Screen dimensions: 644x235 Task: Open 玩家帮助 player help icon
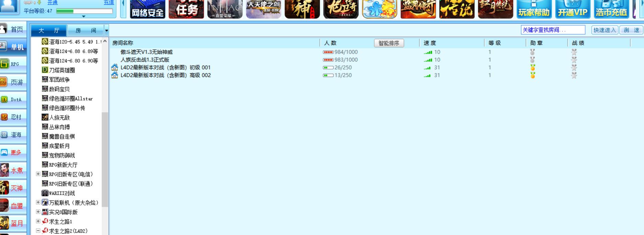[x=534, y=9]
